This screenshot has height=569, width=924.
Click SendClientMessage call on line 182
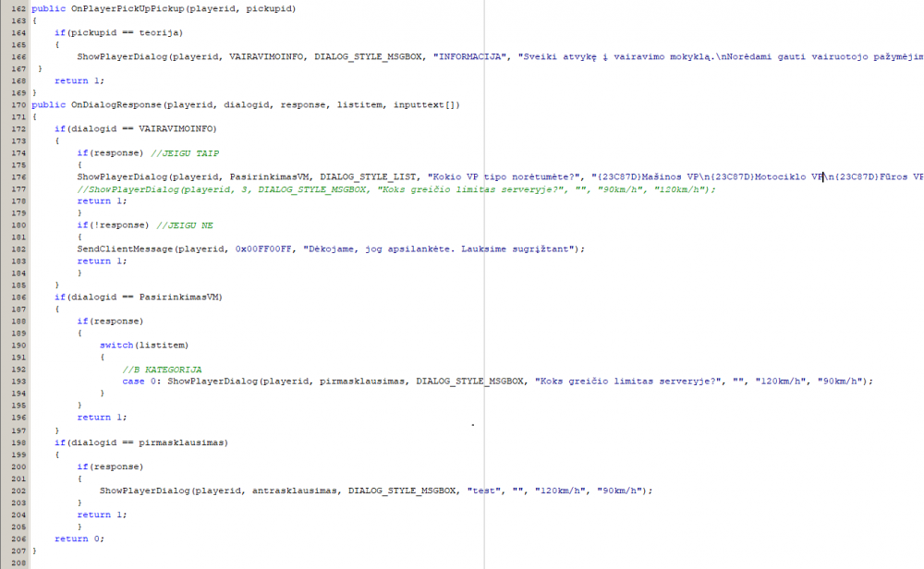coord(125,249)
